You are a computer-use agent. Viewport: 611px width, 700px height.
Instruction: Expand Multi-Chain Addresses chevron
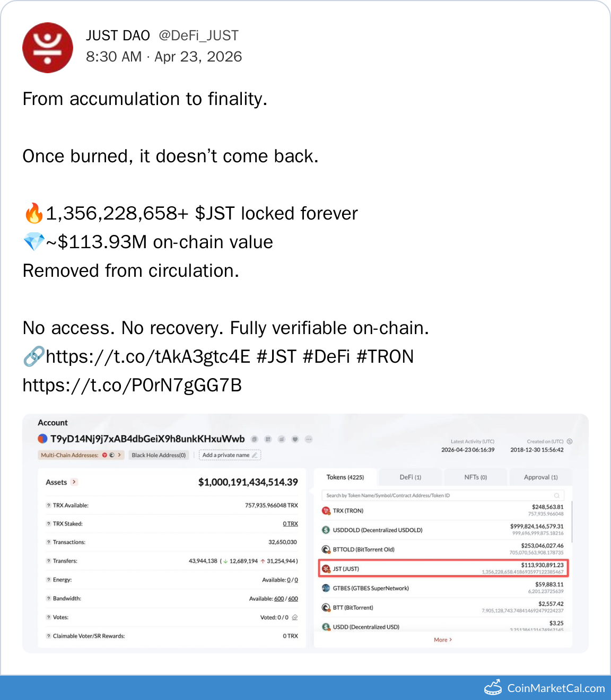click(x=119, y=455)
